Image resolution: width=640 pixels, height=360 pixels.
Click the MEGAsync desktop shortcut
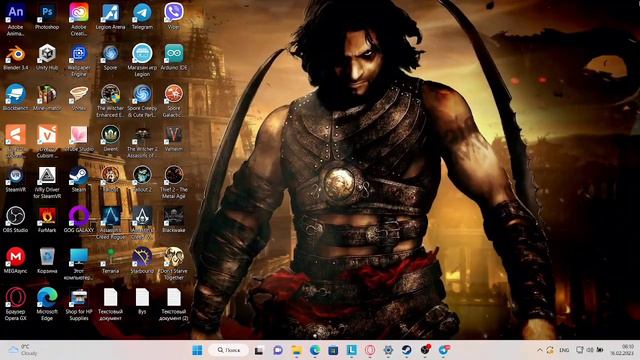pyautogui.click(x=16, y=260)
